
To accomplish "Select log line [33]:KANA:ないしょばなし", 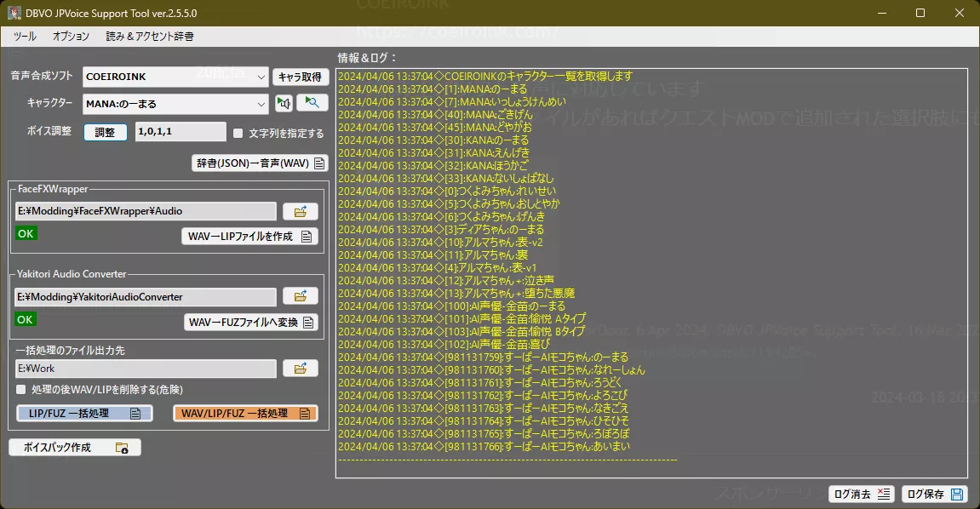I will (x=445, y=178).
